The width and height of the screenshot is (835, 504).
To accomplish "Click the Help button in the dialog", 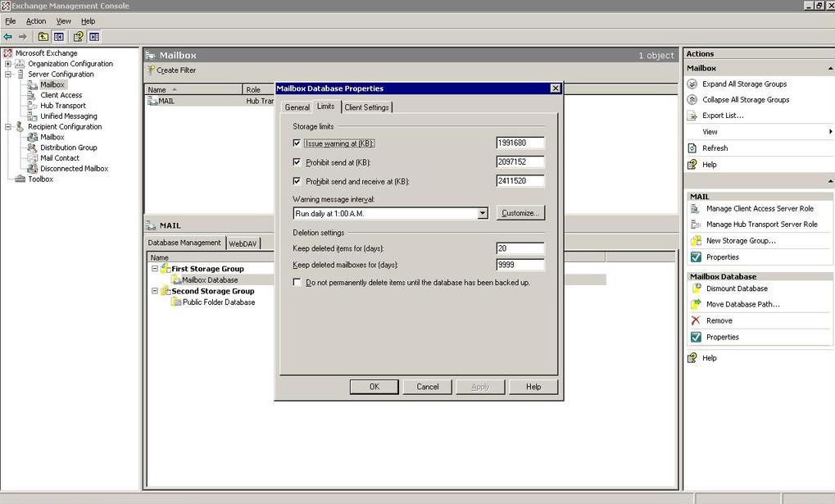I will point(533,387).
